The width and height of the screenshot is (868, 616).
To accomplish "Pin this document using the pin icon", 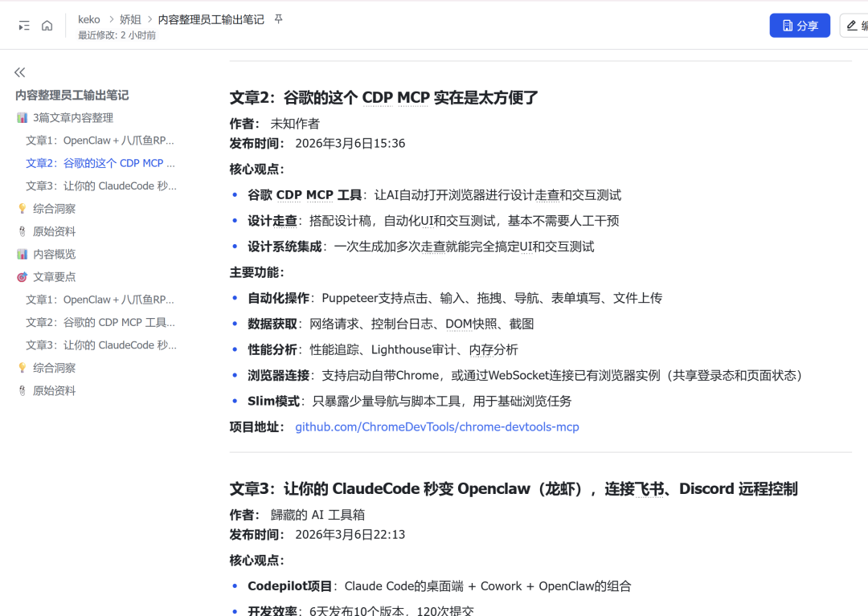I will (x=277, y=18).
